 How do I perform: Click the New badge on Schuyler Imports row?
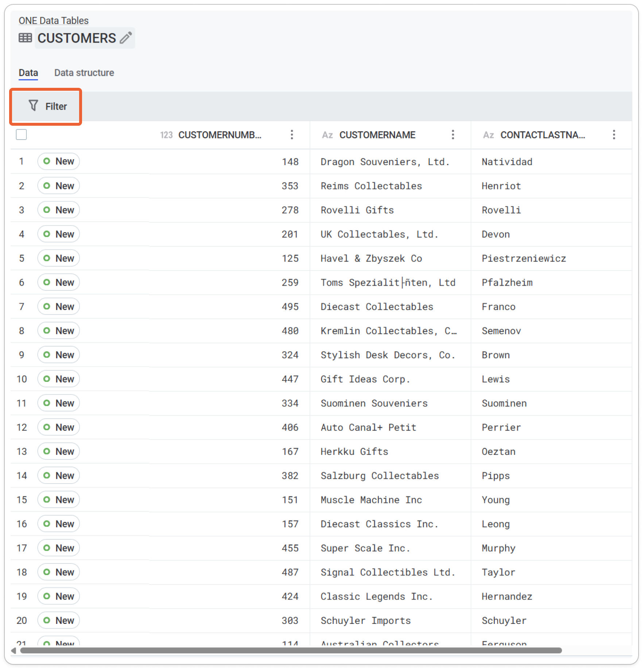[58, 620]
